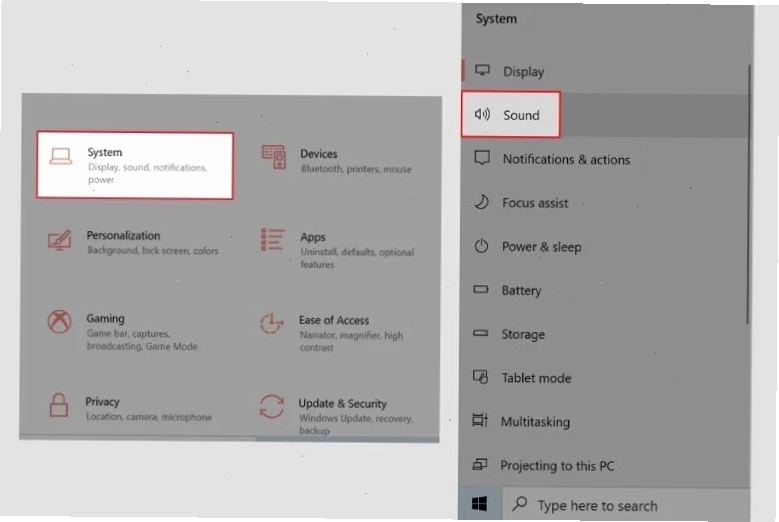Click the taskbar search magnifier icon
This screenshot has width=779, height=522.
coord(520,504)
